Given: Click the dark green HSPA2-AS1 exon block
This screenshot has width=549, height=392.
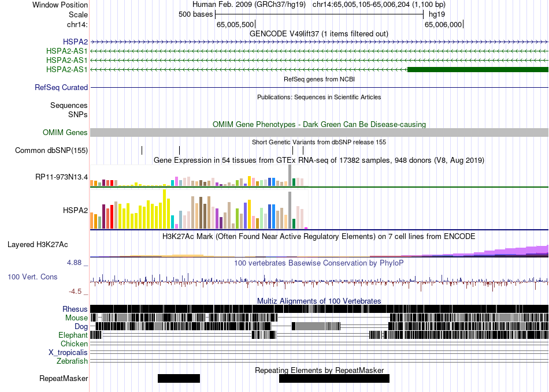Looking at the screenshot, I should click(478, 70).
